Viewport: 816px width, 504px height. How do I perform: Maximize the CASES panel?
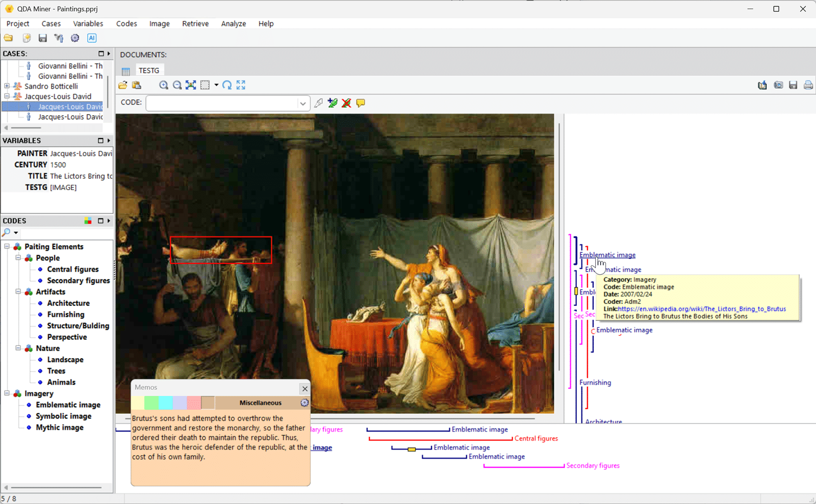coord(101,54)
